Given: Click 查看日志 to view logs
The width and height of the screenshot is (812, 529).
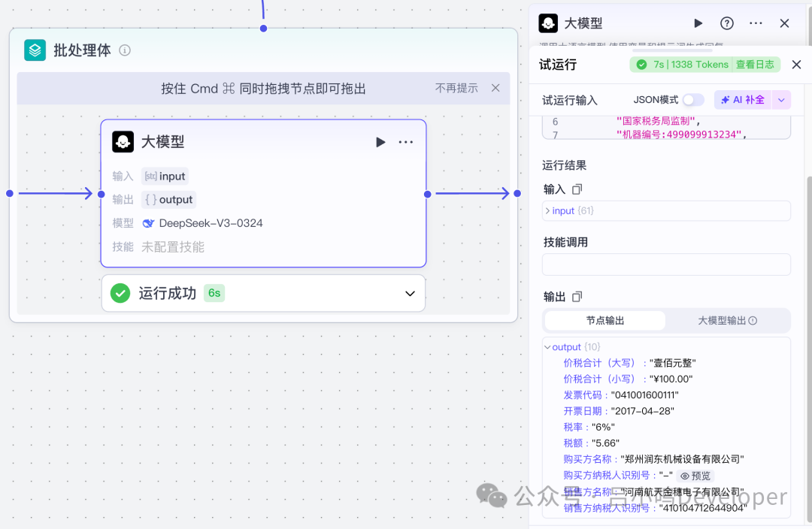Looking at the screenshot, I should (755, 64).
